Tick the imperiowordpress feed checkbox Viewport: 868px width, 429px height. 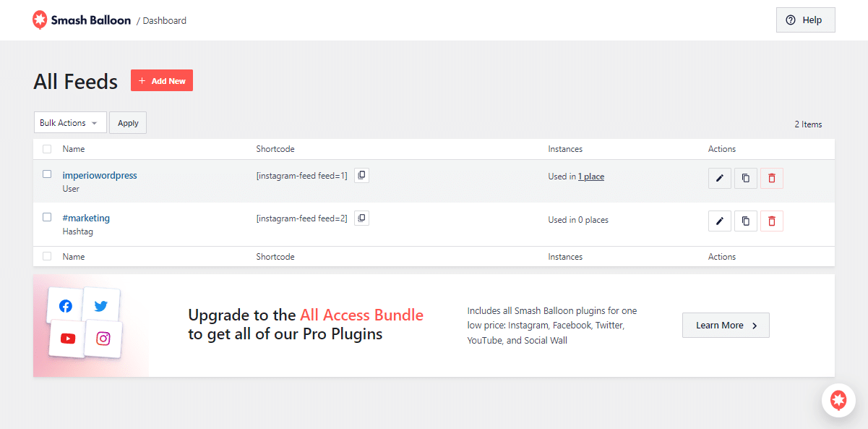(47, 174)
